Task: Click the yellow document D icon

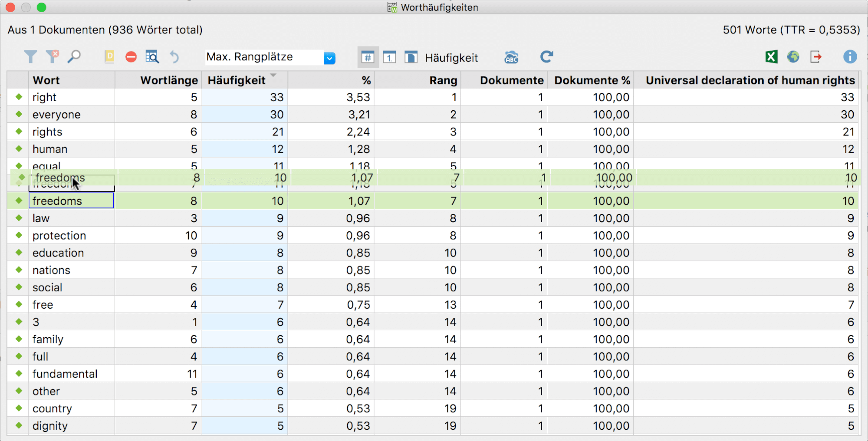Action: click(x=109, y=57)
